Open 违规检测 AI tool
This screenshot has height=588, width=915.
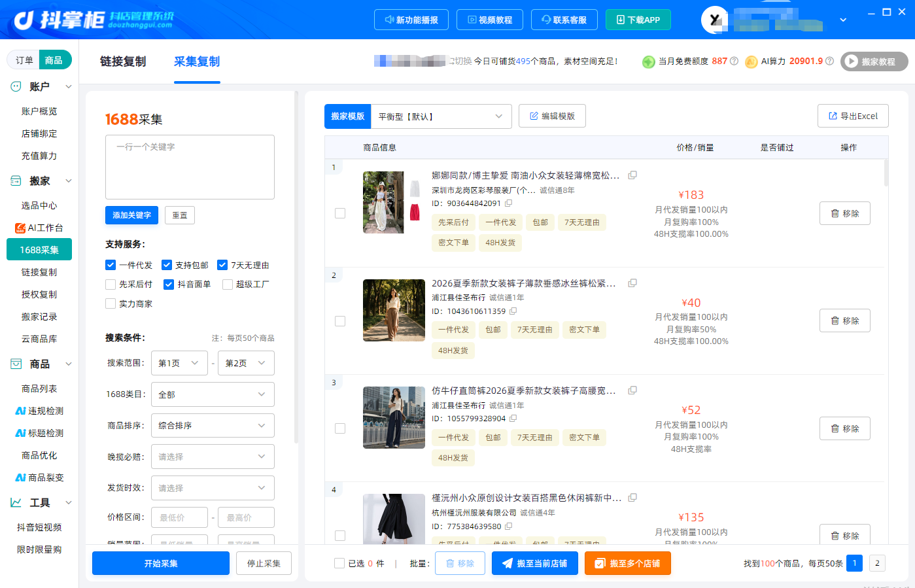pos(39,411)
